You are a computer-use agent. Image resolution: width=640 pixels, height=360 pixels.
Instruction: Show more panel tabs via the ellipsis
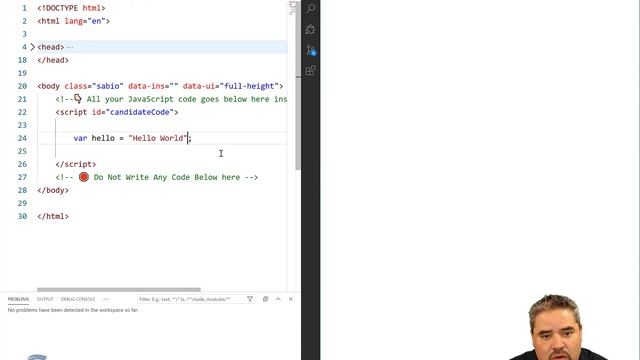106,299
